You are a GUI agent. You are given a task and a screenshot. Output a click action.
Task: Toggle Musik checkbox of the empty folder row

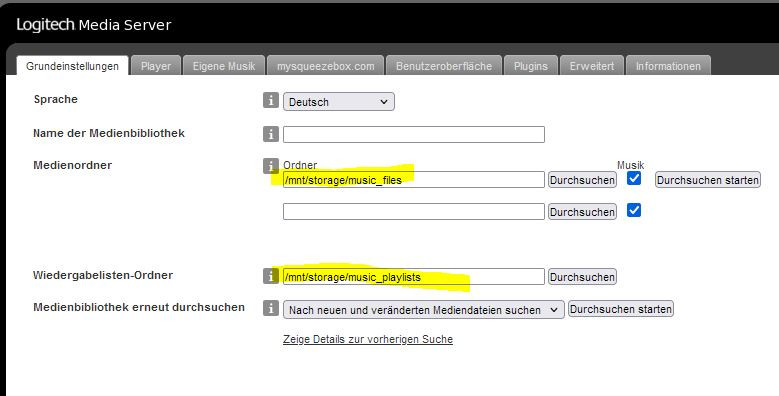tap(633, 210)
